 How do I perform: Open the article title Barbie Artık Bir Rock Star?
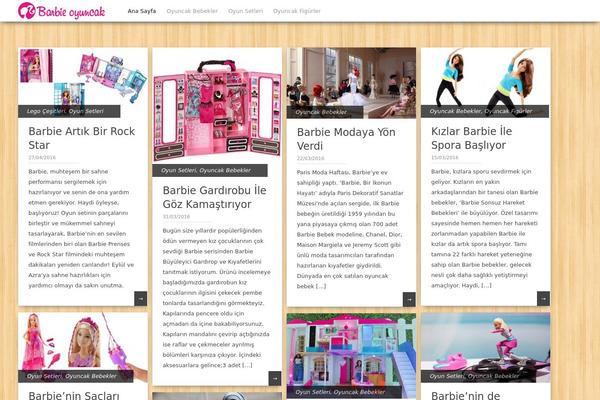tap(82, 138)
